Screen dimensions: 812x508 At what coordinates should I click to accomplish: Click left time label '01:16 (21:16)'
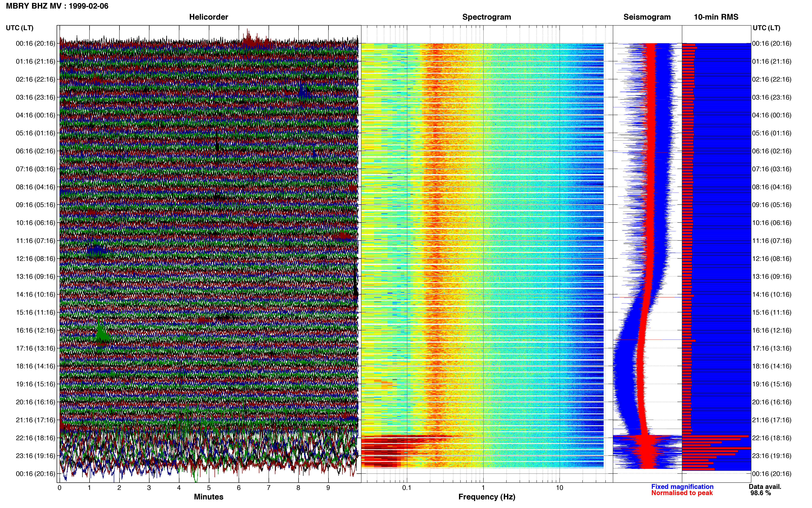[x=36, y=61]
